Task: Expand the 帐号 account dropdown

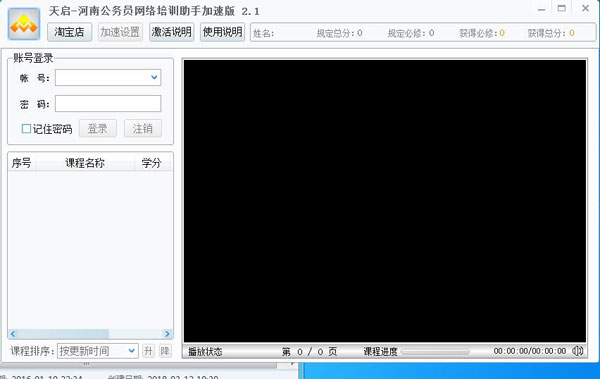Action: tap(154, 78)
